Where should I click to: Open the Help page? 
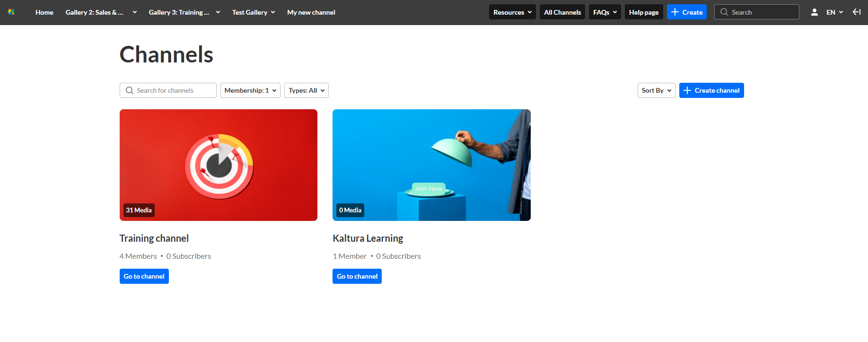(x=644, y=12)
